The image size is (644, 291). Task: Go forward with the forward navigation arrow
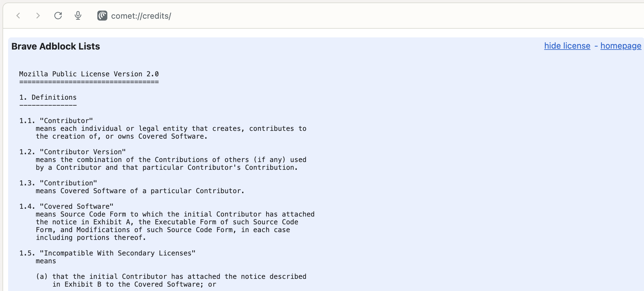coord(38,16)
